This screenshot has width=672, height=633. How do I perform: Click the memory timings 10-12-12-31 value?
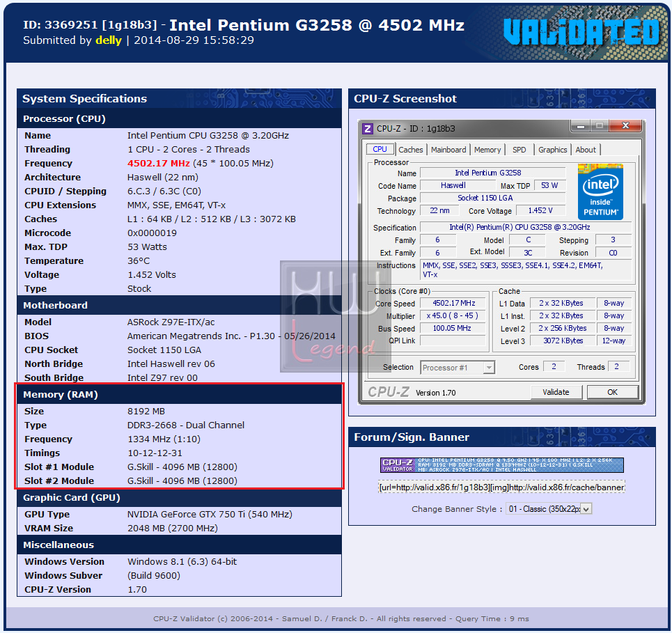[155, 453]
